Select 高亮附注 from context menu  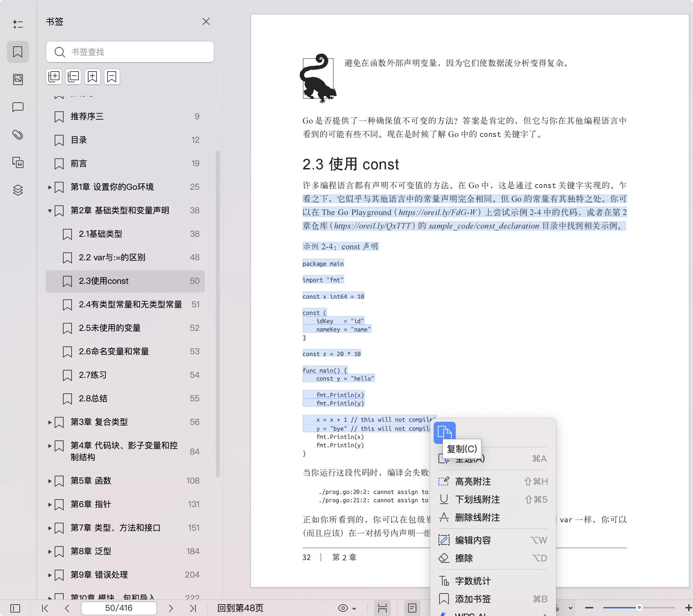pyautogui.click(x=473, y=482)
